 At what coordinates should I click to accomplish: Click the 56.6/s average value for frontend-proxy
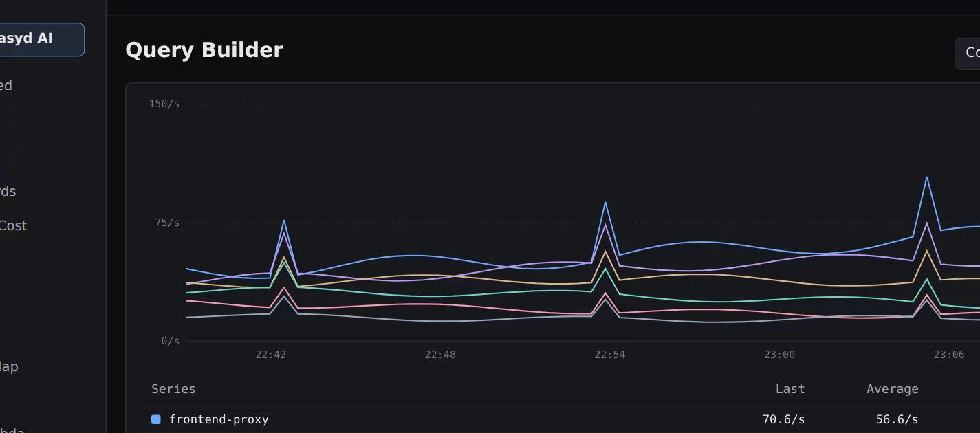pyautogui.click(x=897, y=419)
